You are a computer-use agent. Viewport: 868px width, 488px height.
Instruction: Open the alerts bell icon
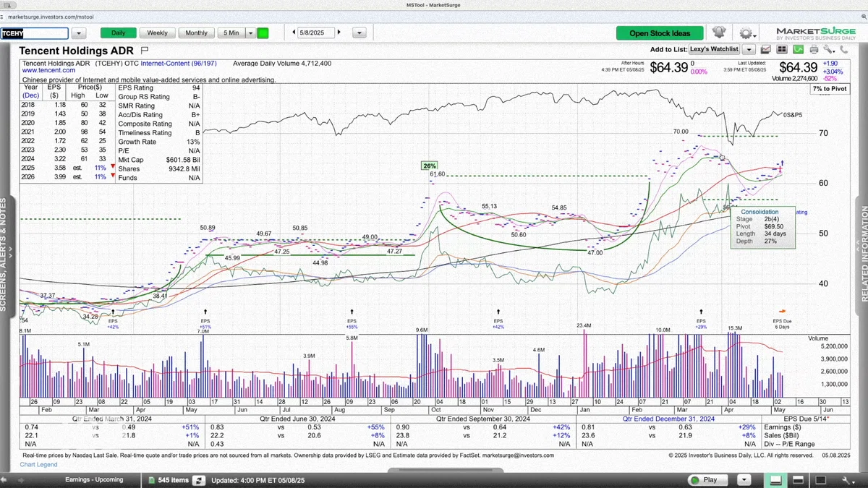point(719,33)
